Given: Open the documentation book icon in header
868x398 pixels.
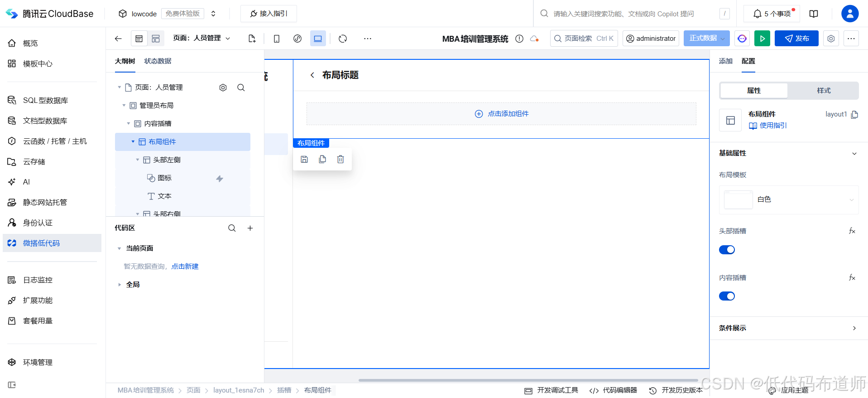Looking at the screenshot, I should tap(814, 14).
